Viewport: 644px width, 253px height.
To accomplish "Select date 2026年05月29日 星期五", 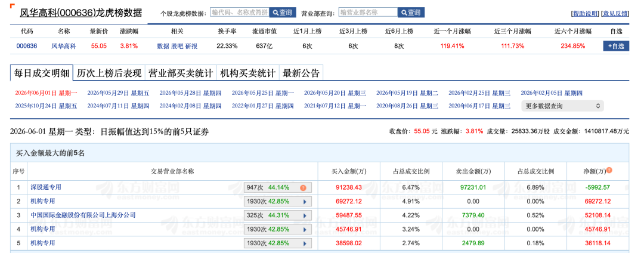I will pos(118,93).
